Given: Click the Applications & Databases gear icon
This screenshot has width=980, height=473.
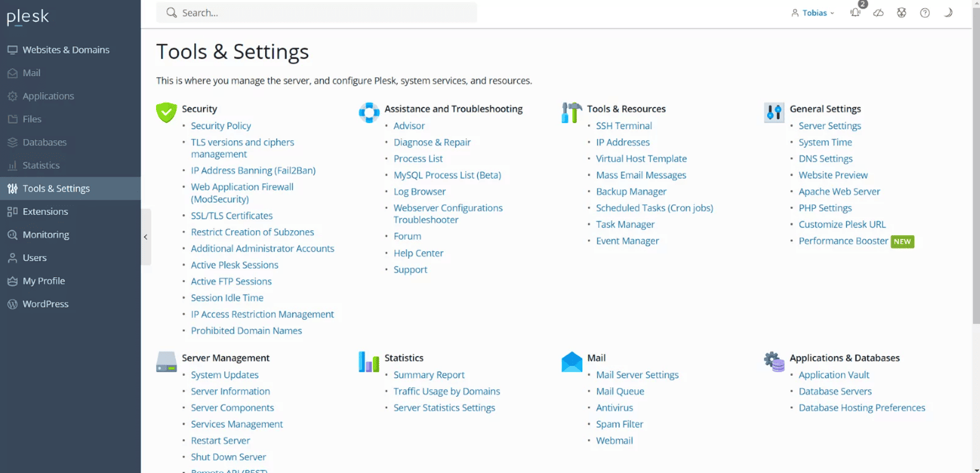Looking at the screenshot, I should 774,362.
